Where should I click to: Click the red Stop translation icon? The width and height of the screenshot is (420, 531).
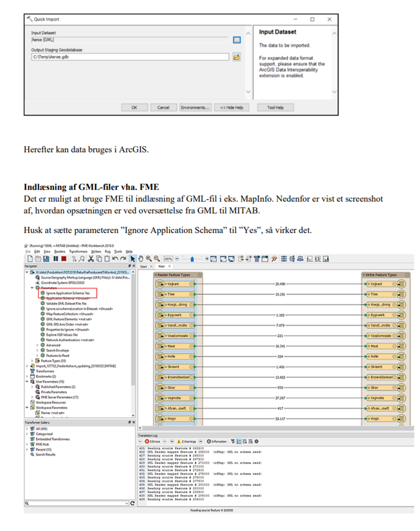tap(64, 259)
